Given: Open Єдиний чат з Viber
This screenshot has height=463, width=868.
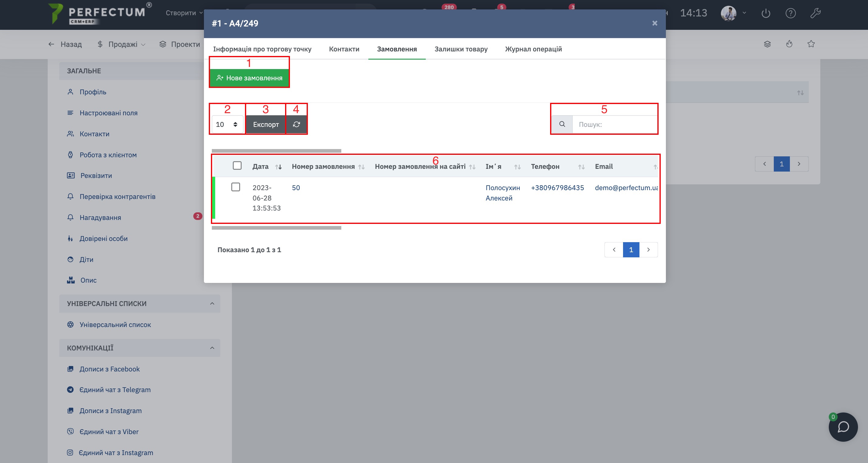Looking at the screenshot, I should click(109, 432).
